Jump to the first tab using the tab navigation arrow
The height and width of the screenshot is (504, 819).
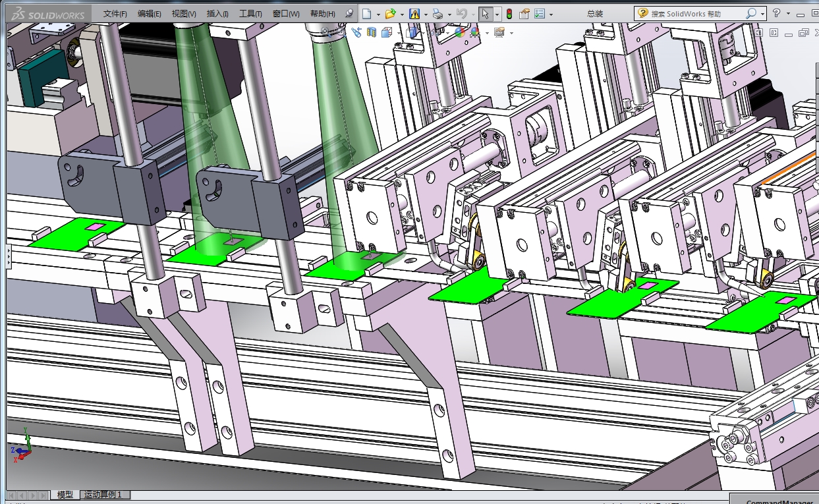pos(11,495)
